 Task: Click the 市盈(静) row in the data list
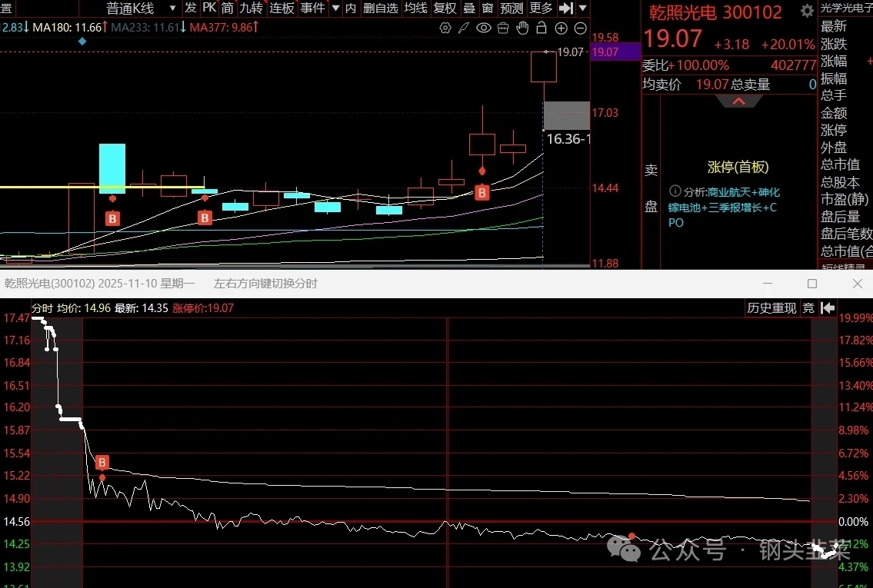pyautogui.click(x=846, y=199)
